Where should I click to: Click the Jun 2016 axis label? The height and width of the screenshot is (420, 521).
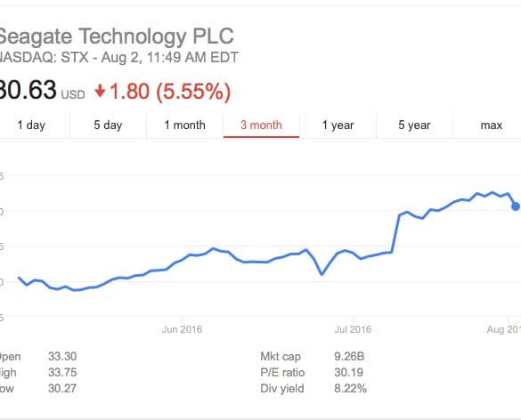click(x=182, y=329)
